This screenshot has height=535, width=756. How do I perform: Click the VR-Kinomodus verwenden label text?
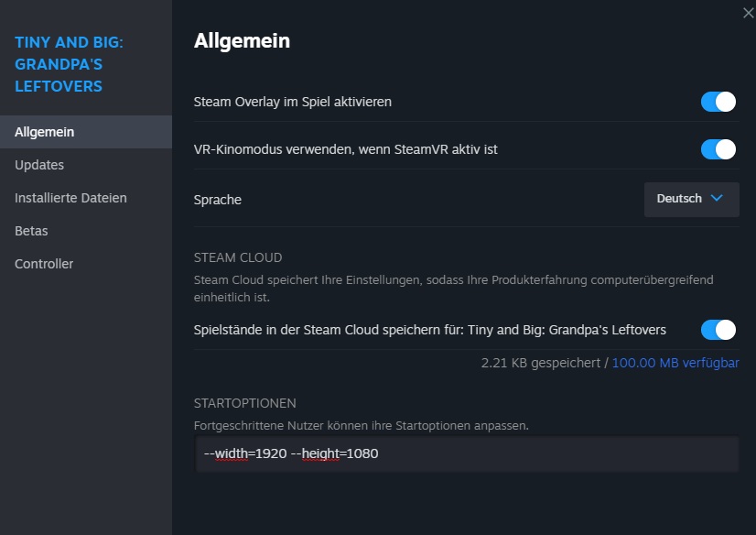345,149
